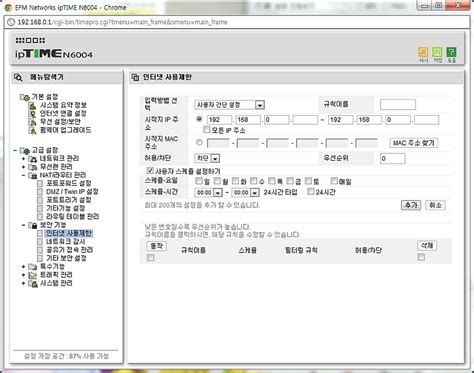The width and height of the screenshot is (474, 373).
Task: Click the 인터넷 연결 설정 icon
Action: coord(32,114)
